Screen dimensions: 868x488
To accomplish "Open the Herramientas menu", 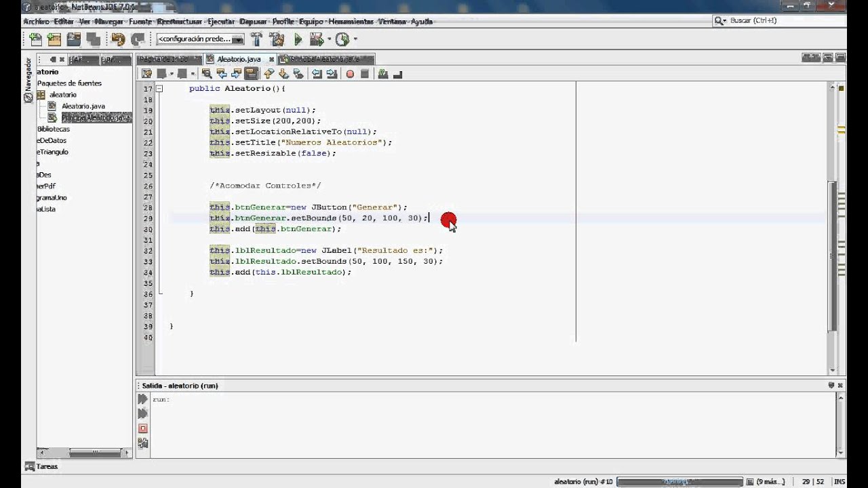I will click(351, 21).
